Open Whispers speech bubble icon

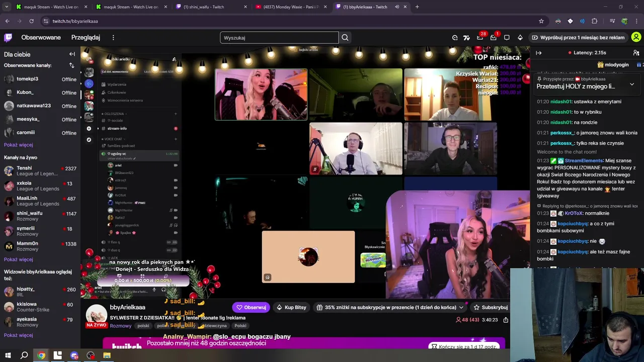(507, 38)
